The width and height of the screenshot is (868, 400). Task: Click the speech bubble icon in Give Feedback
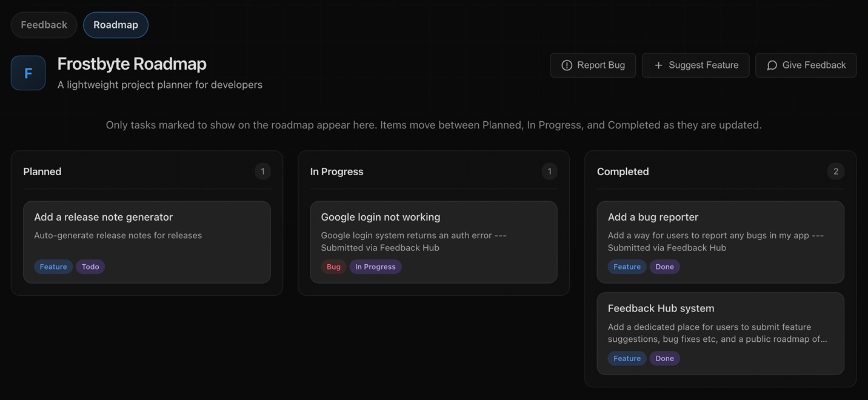772,65
